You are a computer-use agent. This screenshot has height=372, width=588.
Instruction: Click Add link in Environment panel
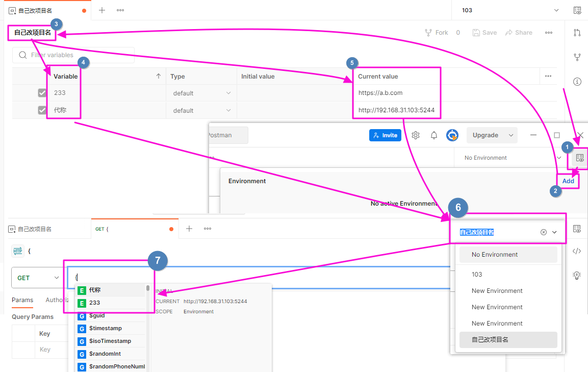[x=568, y=181]
